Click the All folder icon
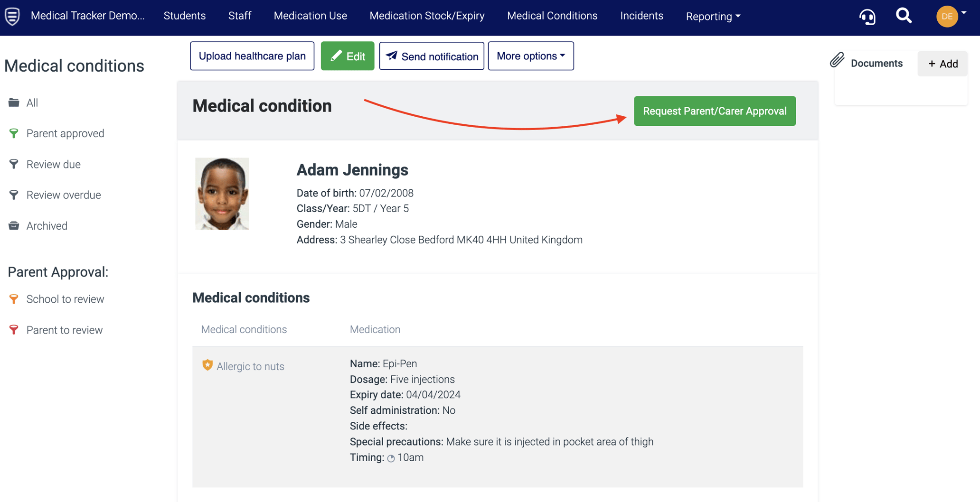This screenshot has width=980, height=502. click(x=14, y=102)
